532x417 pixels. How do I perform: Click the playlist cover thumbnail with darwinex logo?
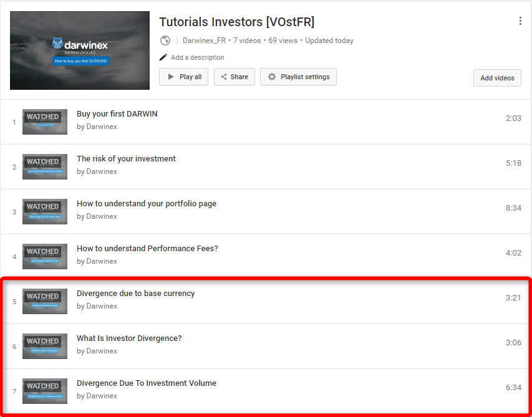pyautogui.click(x=80, y=50)
